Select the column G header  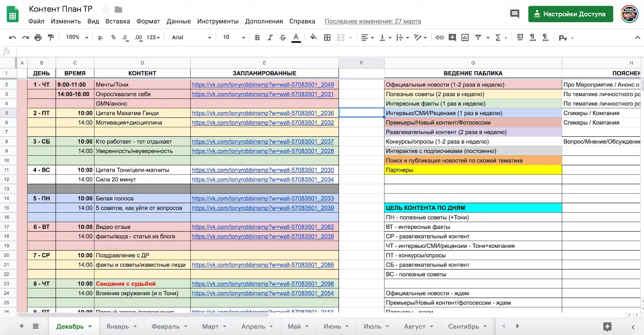(x=473, y=63)
